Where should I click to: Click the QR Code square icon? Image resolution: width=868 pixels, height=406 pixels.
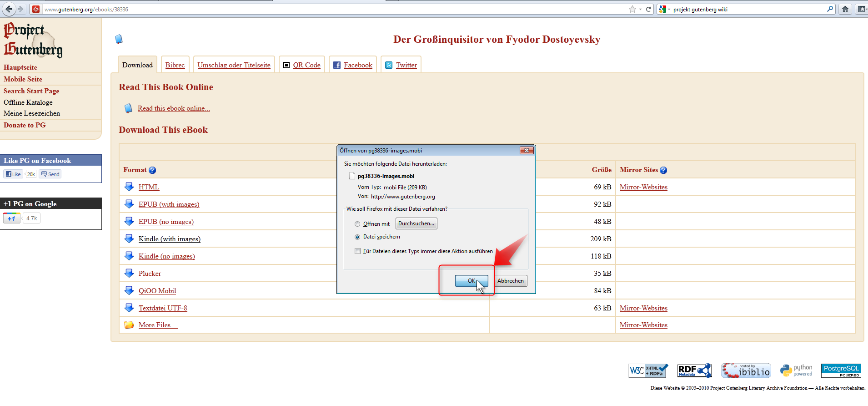pyautogui.click(x=286, y=65)
